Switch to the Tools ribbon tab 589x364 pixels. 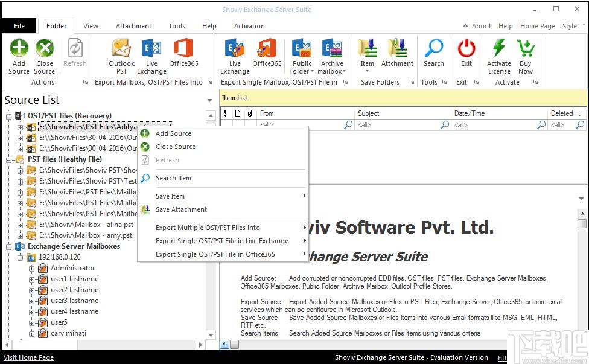[177, 26]
